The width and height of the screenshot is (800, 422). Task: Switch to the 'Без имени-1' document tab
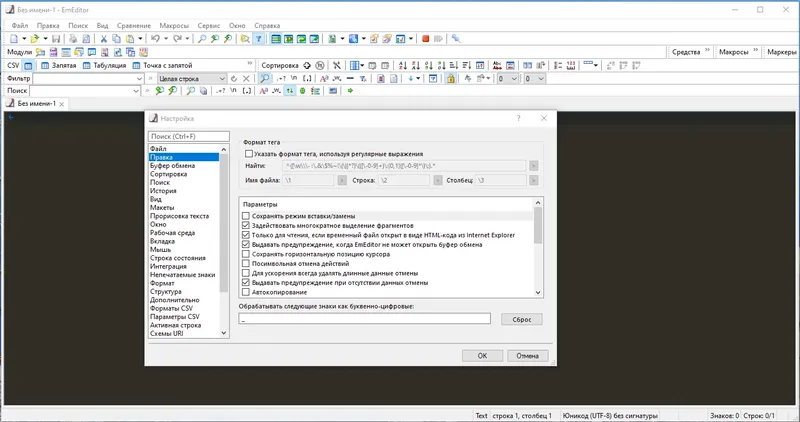(x=36, y=104)
